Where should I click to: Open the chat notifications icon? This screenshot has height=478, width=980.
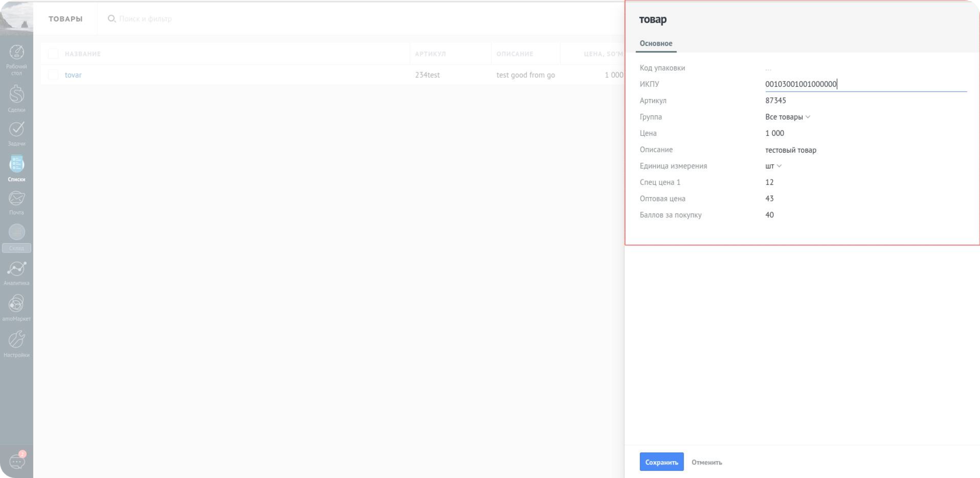(x=16, y=461)
